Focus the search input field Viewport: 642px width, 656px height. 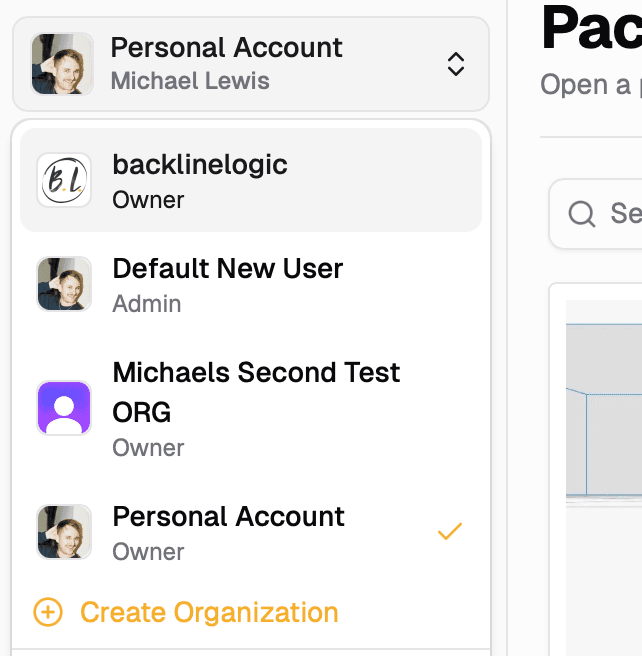(620, 213)
